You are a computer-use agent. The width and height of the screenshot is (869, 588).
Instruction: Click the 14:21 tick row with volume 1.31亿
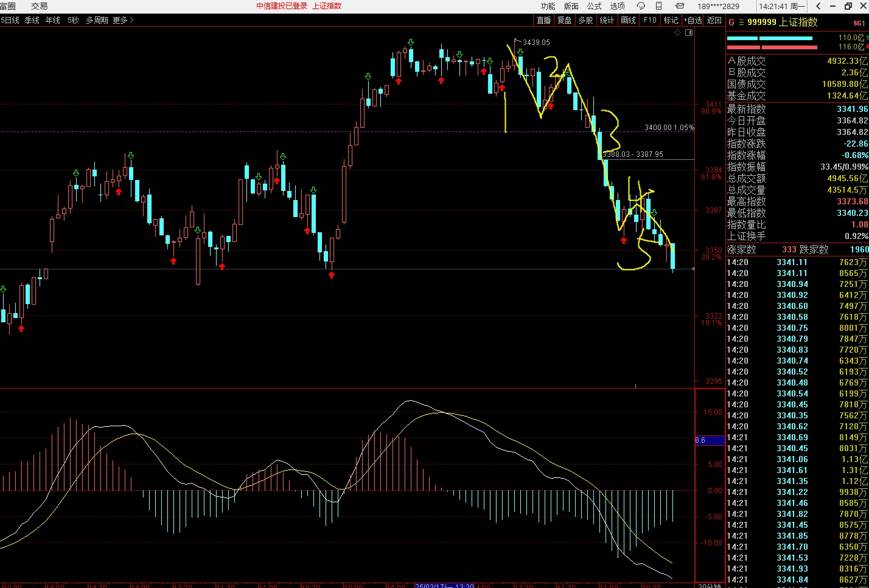797,471
